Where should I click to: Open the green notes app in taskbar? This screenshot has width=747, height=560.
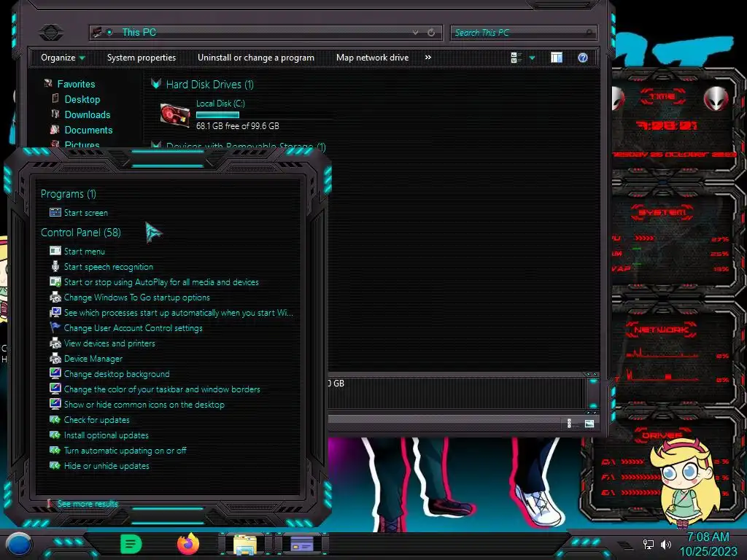click(131, 544)
